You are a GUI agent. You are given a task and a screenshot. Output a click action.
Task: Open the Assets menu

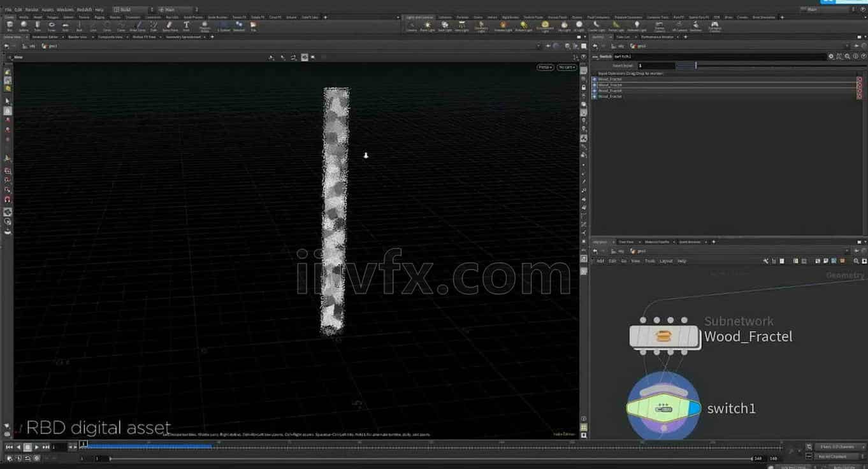pos(48,10)
